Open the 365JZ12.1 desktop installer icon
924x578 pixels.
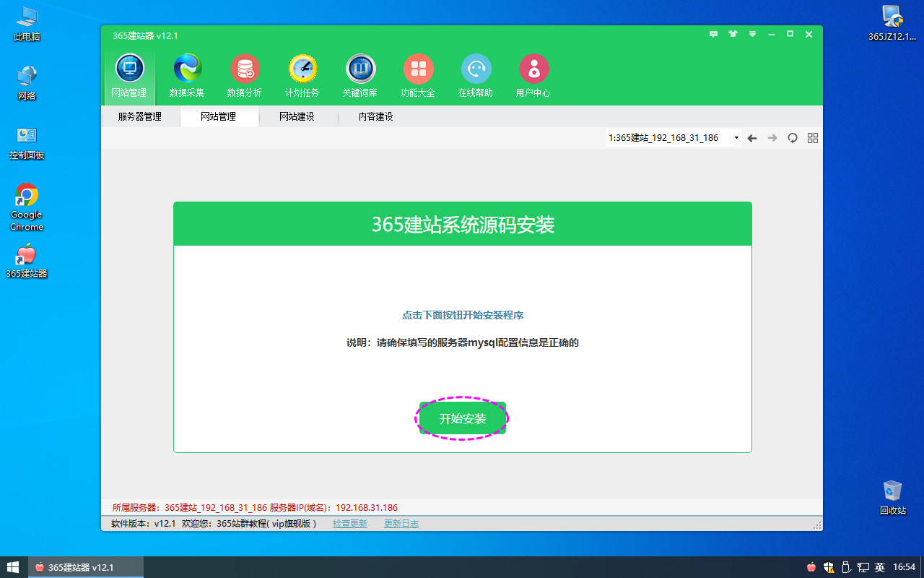[x=893, y=24]
